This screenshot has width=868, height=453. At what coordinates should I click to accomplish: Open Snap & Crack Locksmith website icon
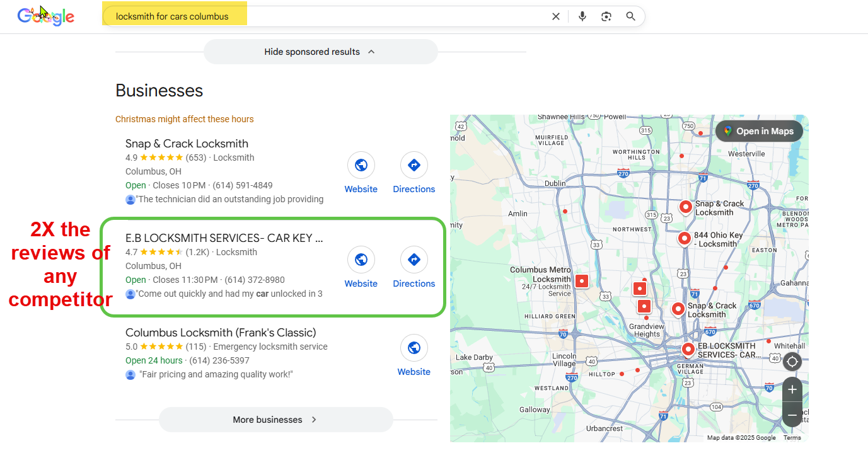(361, 166)
